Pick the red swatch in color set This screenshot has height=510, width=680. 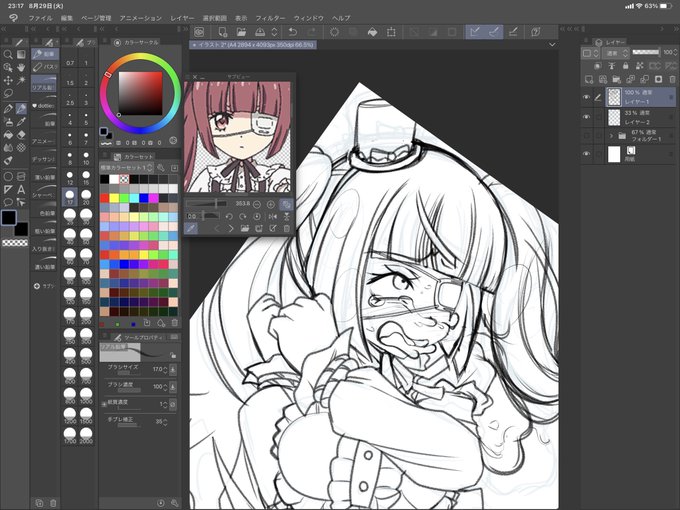[x=105, y=198]
